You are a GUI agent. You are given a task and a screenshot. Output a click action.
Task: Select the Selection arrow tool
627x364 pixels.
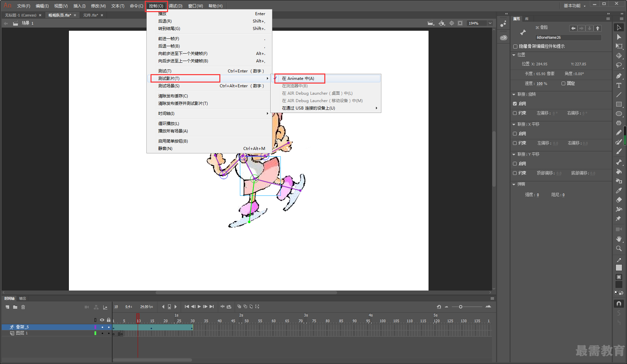[x=619, y=28]
